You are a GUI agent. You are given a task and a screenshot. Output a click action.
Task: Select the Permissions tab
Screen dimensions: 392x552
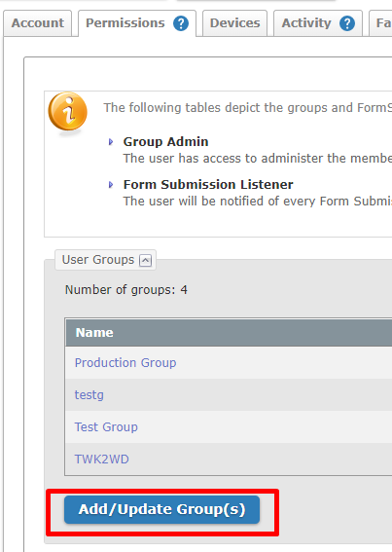tap(125, 23)
